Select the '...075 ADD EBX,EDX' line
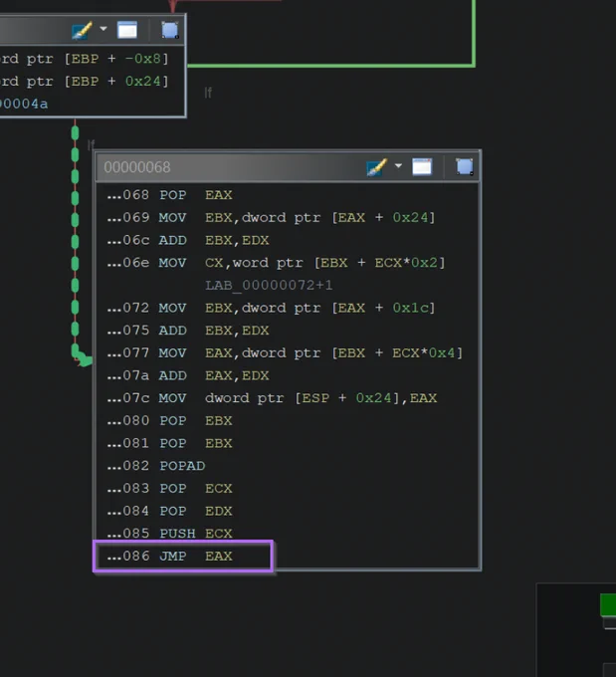 pyautogui.click(x=188, y=331)
